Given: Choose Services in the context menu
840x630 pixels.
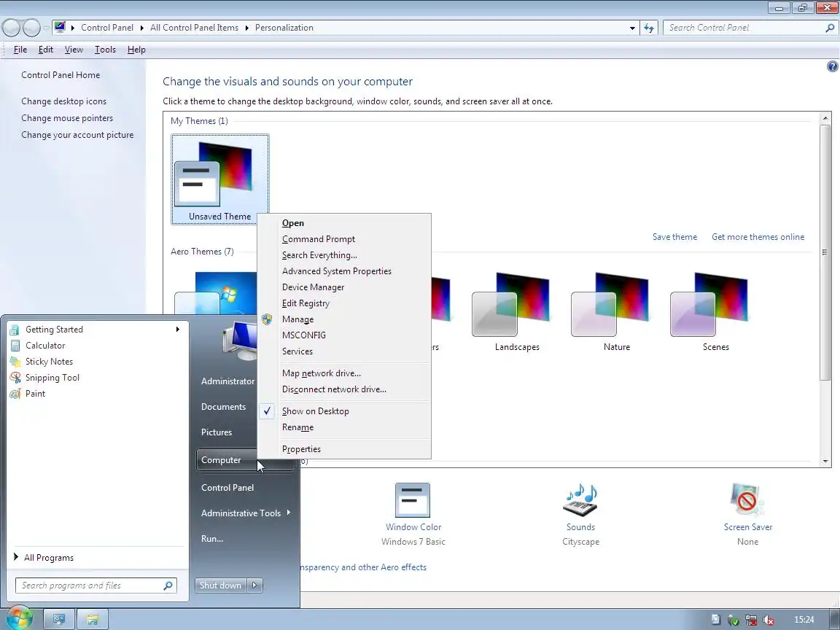Looking at the screenshot, I should pos(344,351).
